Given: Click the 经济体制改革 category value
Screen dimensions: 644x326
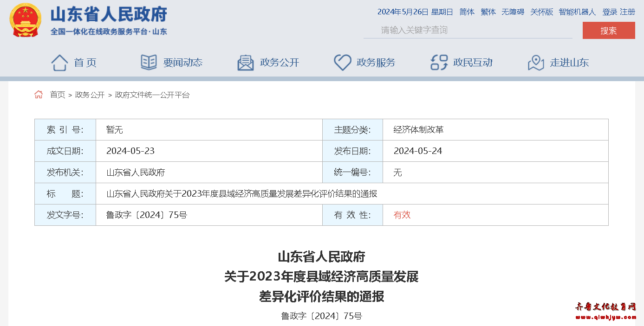Looking at the screenshot, I should coord(419,130).
